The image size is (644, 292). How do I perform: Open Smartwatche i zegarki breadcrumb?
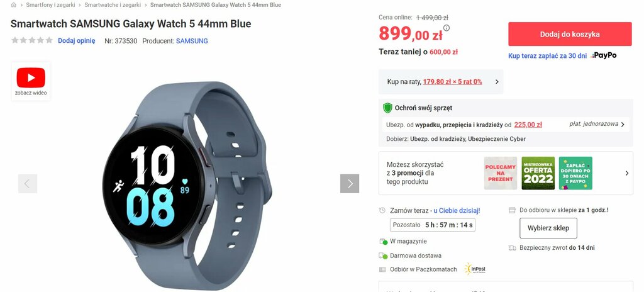[113, 5]
